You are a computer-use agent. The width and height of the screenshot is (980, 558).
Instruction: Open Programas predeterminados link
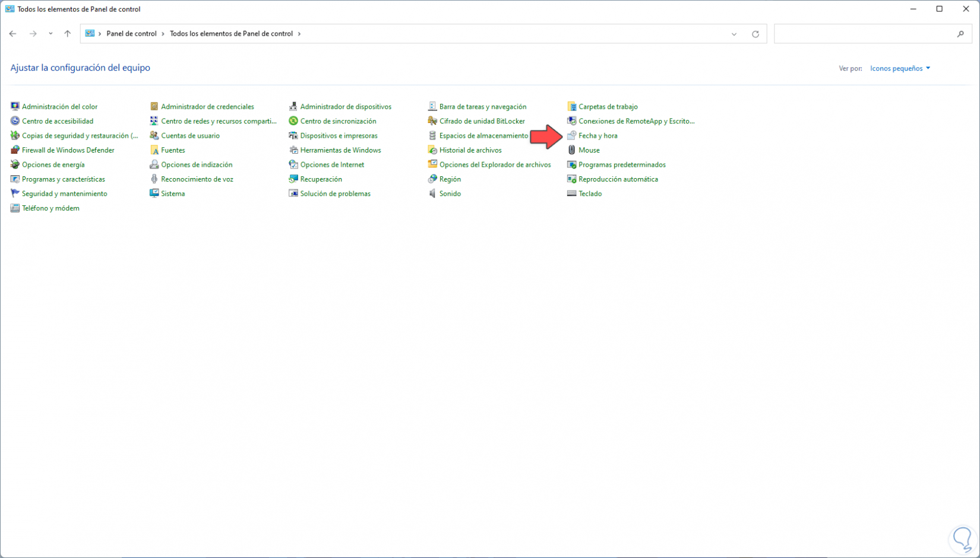click(x=622, y=164)
